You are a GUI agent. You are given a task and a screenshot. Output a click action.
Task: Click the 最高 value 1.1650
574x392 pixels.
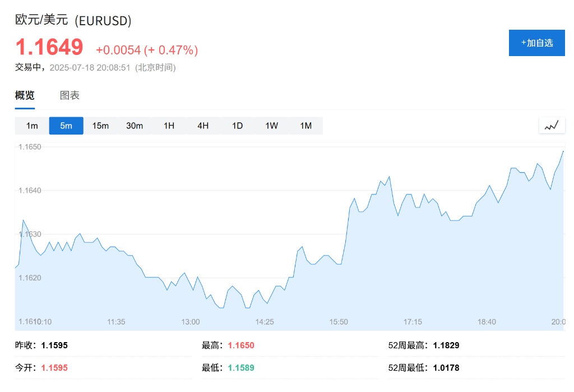click(240, 345)
